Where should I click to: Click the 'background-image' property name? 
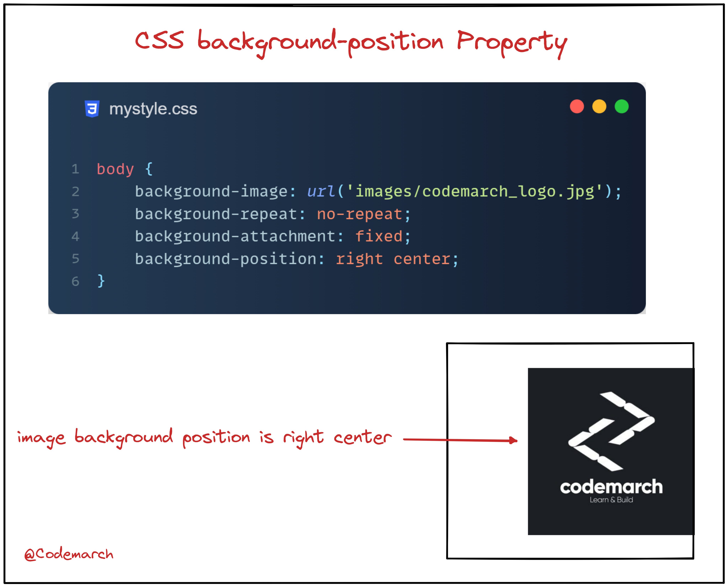pyautogui.click(x=211, y=192)
